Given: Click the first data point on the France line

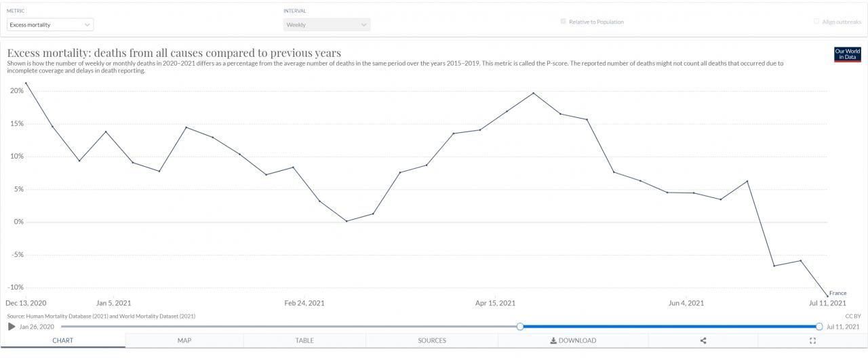Looking at the screenshot, I should (26, 83).
